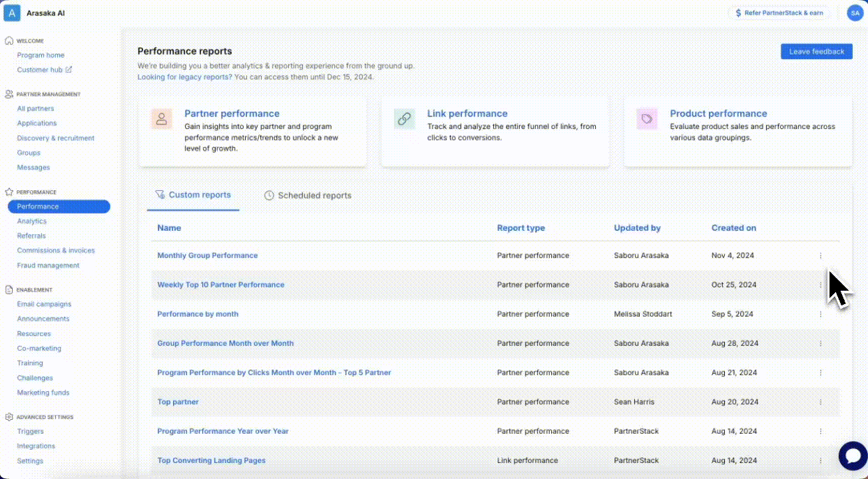Viewport: 868px width, 479px height.
Task: Open the chat support bubble
Action: (853, 456)
